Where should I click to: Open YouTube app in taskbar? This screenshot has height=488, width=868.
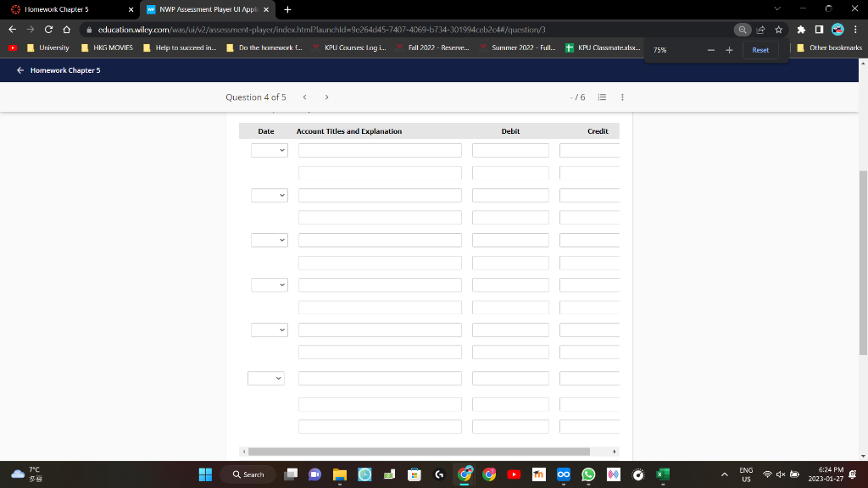[x=514, y=474]
